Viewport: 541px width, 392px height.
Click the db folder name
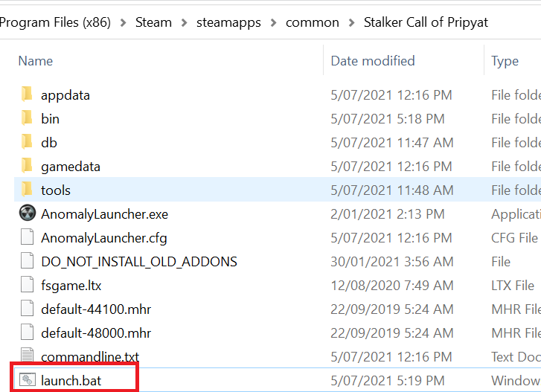click(x=49, y=142)
